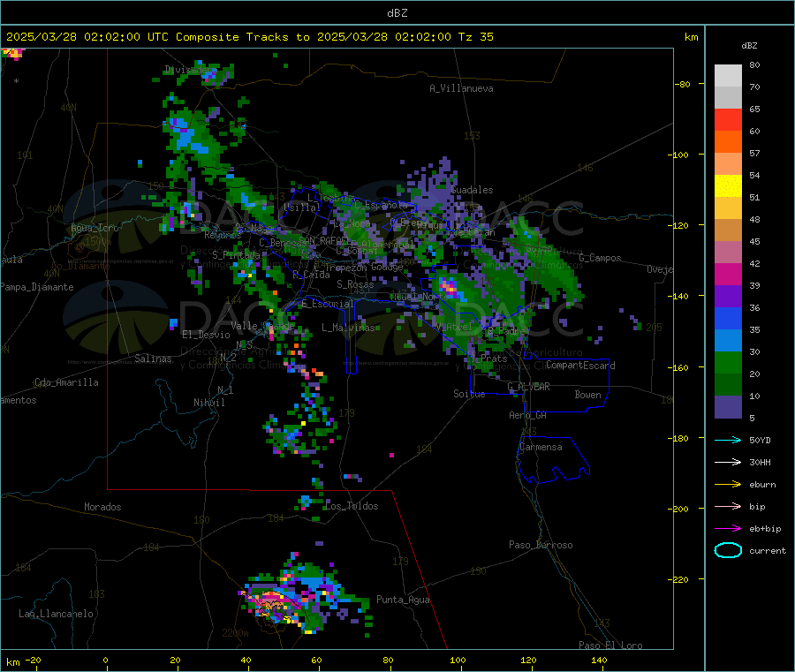Click the El_Desvio location label
Viewport: 795px width, 672px height.
[207, 335]
